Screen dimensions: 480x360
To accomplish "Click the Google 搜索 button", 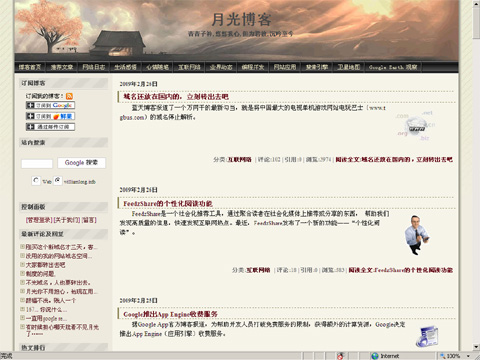I will (x=81, y=163).
